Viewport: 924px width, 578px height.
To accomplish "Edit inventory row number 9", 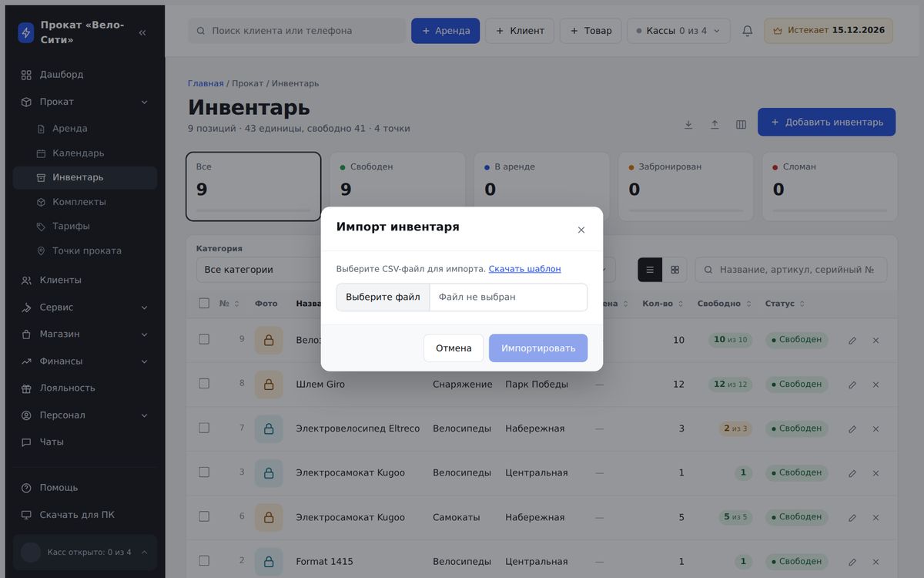I will click(852, 341).
